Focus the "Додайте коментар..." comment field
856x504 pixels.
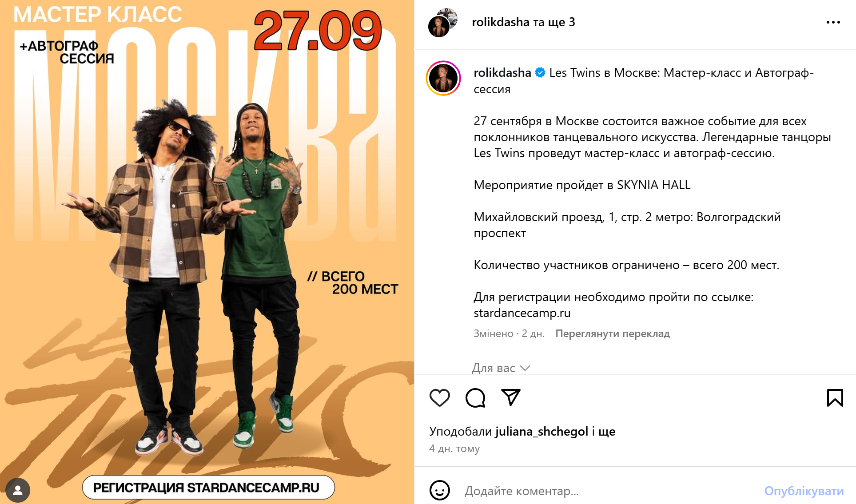coord(609,491)
